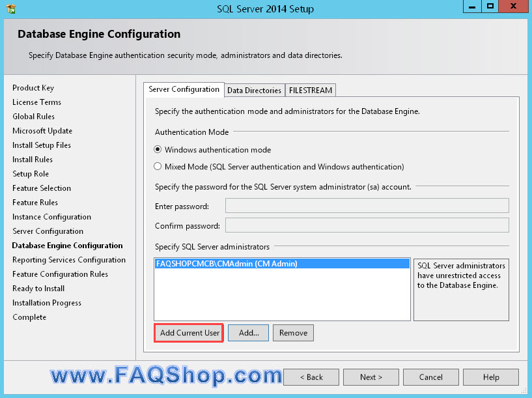The height and width of the screenshot is (398, 532).
Task: Click Feature Selection in the steps list
Action: [42, 188]
